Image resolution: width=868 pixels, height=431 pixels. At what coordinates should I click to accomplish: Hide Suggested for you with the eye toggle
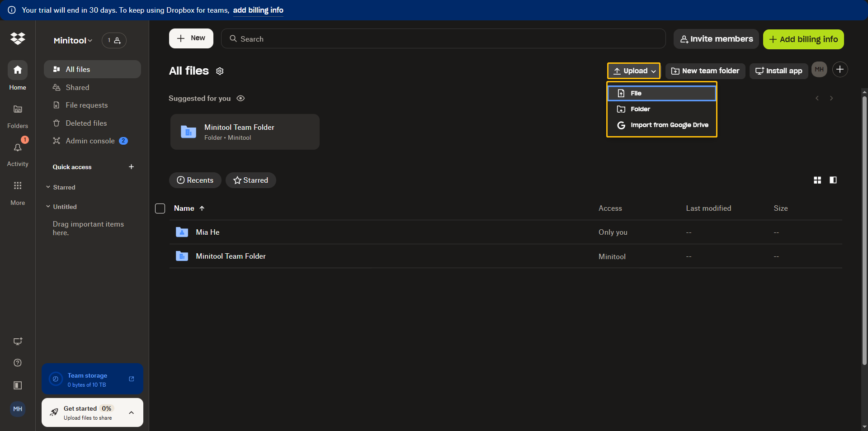(241, 98)
